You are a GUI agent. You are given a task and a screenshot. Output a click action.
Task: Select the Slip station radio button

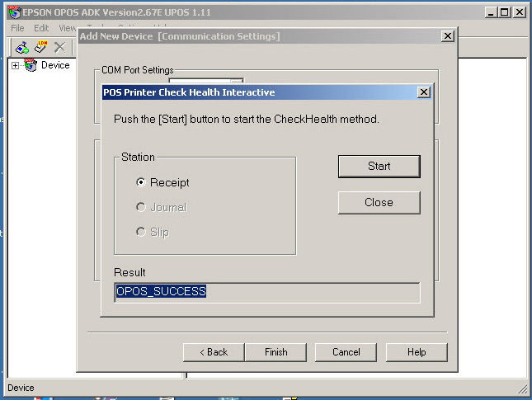tap(141, 232)
